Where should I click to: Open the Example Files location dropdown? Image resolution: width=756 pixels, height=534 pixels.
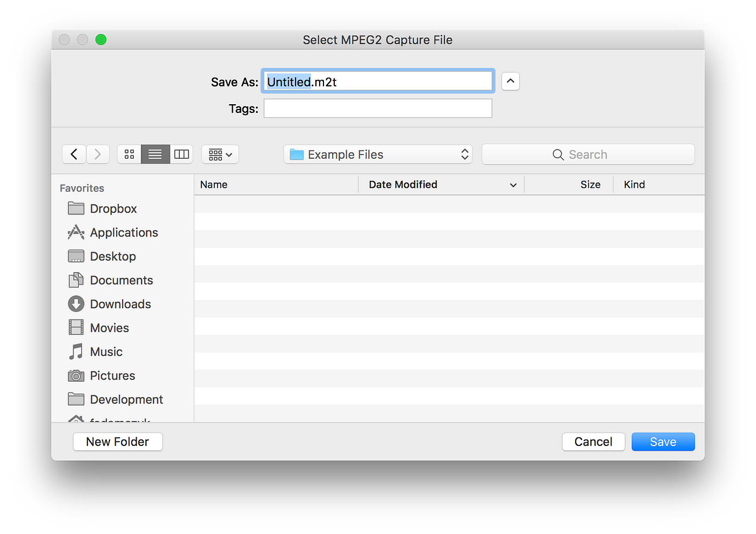click(377, 154)
